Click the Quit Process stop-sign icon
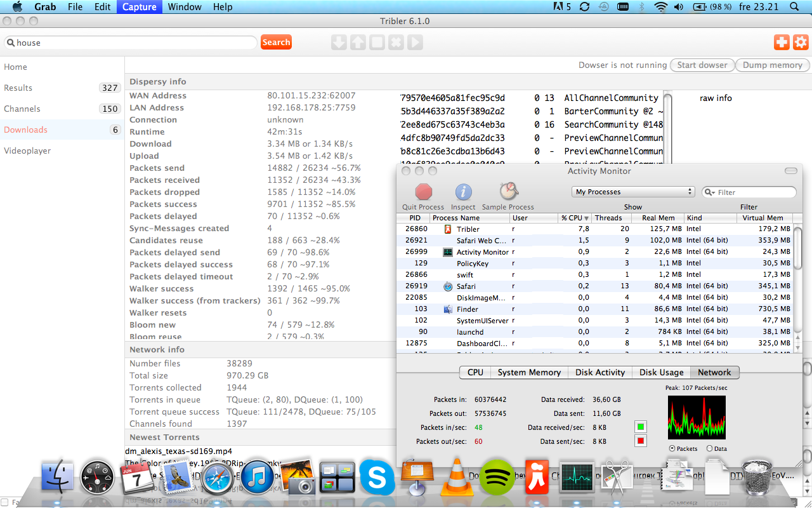The image size is (812, 508). click(x=423, y=192)
